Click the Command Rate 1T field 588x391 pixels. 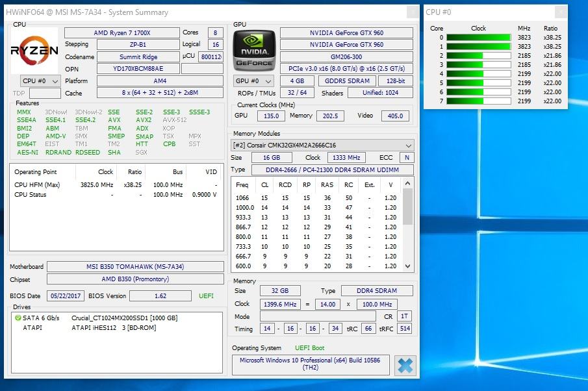(404, 316)
